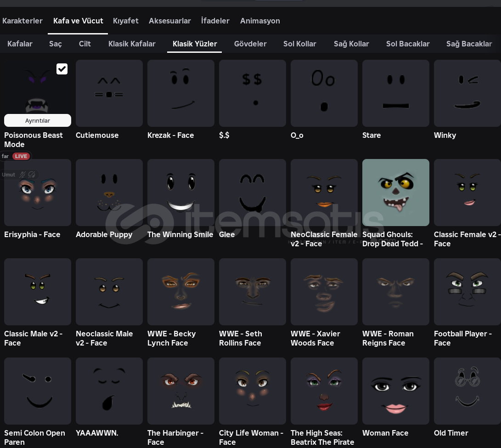Uncheck the Poisonous Beast Mode checkbox

pyautogui.click(x=62, y=69)
